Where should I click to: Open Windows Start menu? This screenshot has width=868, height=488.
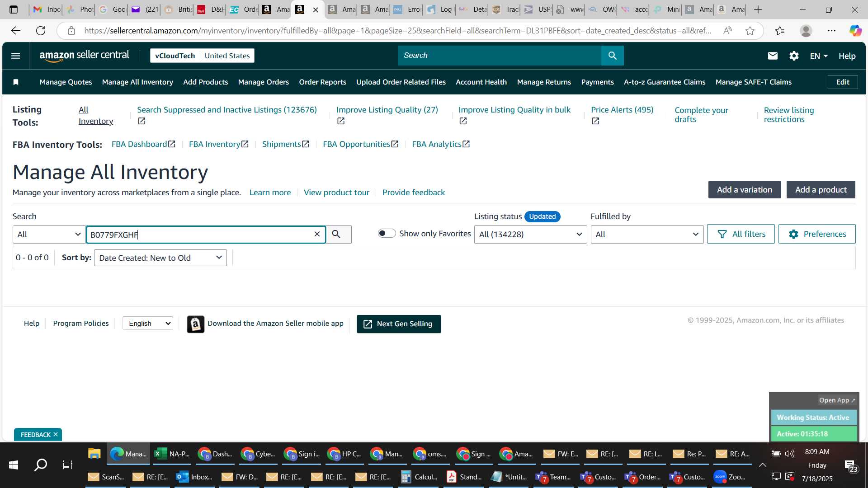[14, 465]
